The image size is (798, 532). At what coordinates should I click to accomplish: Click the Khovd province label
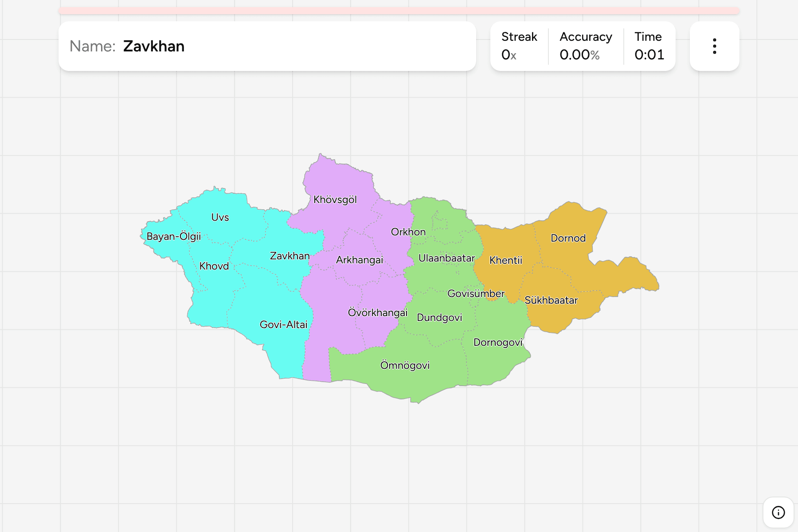click(214, 266)
